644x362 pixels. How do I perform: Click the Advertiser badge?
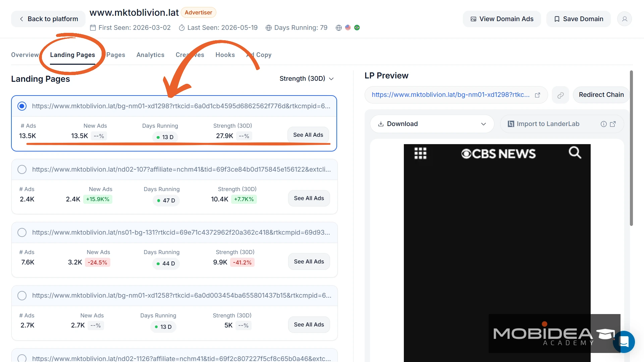(x=199, y=13)
